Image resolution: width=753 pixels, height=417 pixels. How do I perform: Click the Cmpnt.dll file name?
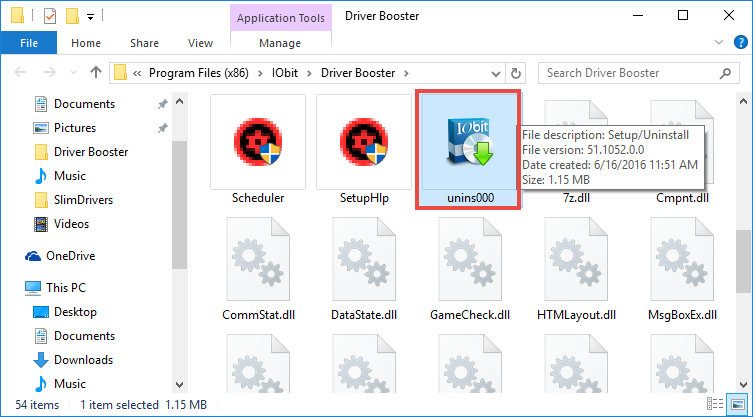(x=682, y=197)
